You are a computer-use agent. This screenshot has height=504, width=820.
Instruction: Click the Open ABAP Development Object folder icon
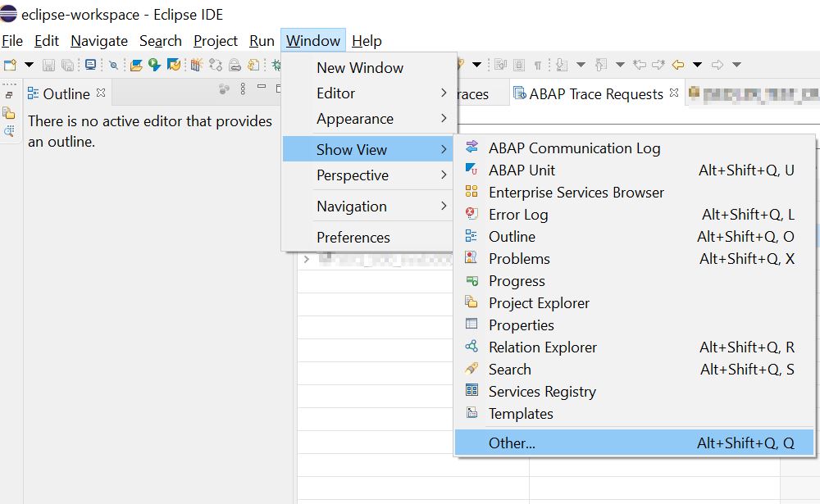pyautogui.click(x=136, y=65)
